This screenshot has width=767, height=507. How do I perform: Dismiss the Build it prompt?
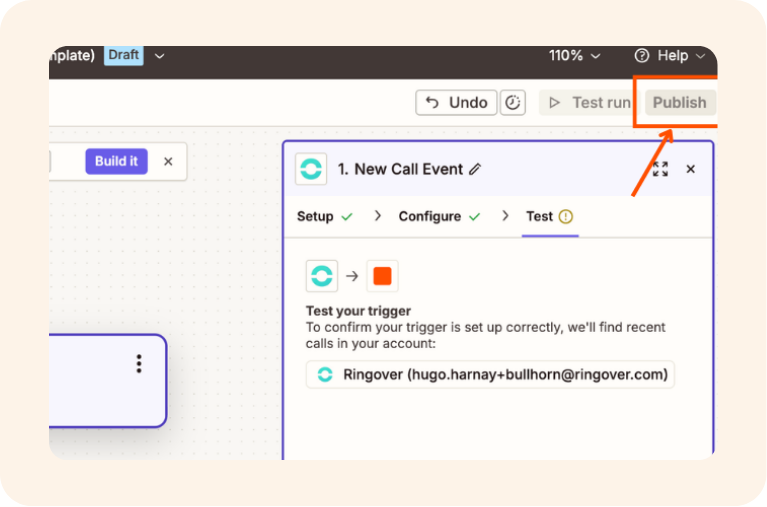click(x=168, y=161)
